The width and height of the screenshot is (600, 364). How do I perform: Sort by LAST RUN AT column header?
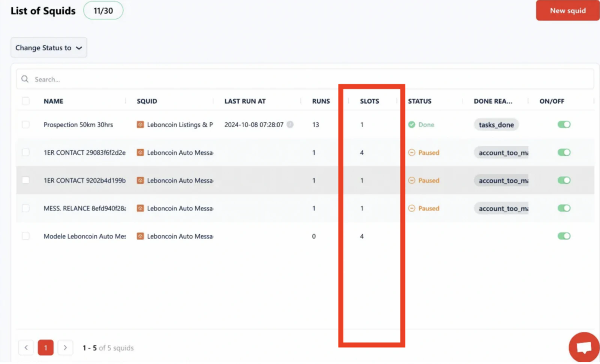[245, 101]
